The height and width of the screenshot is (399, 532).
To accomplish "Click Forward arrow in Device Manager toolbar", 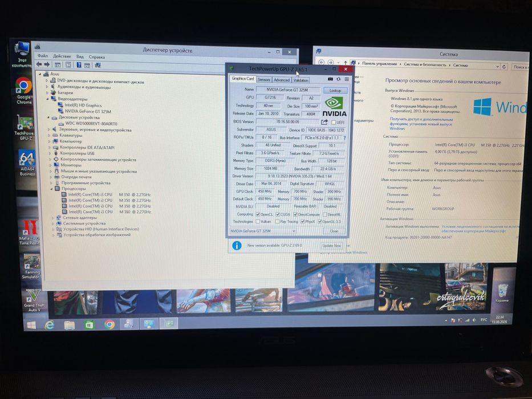I will [x=47, y=64].
